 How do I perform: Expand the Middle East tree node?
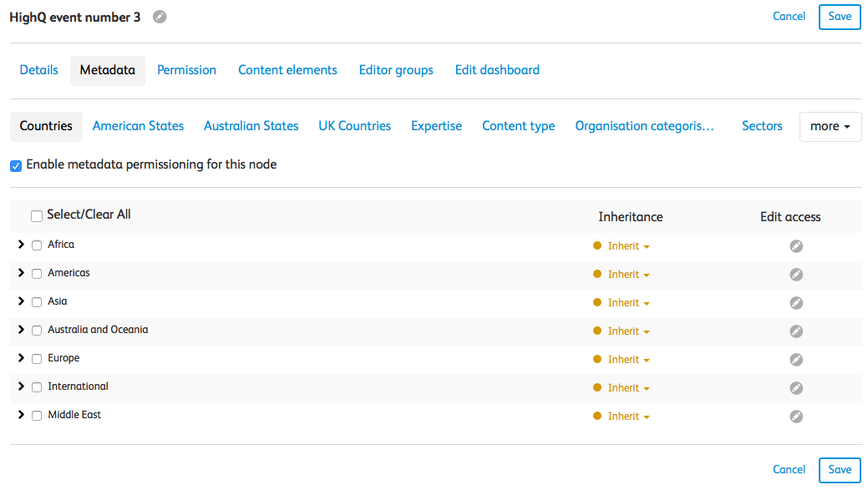click(21, 415)
